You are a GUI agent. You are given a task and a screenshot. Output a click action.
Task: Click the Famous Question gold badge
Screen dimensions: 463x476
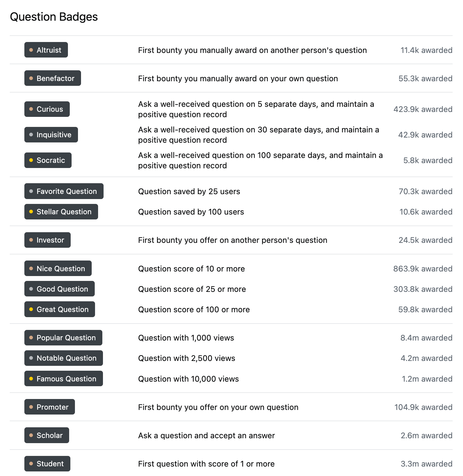(x=63, y=379)
